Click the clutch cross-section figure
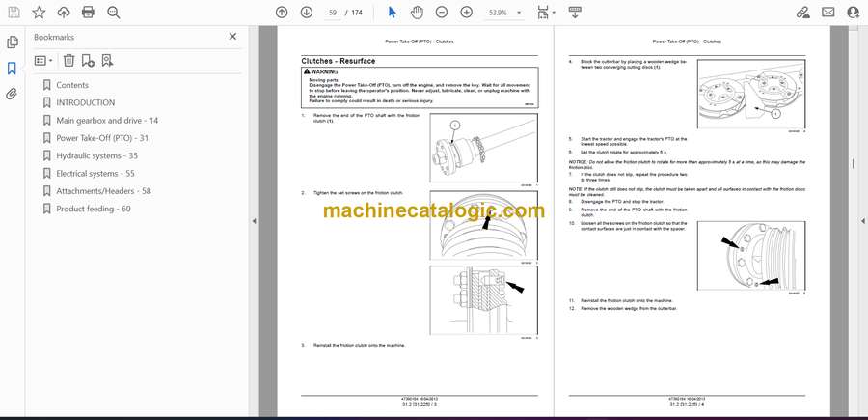The width and height of the screenshot is (868, 420). click(x=483, y=300)
